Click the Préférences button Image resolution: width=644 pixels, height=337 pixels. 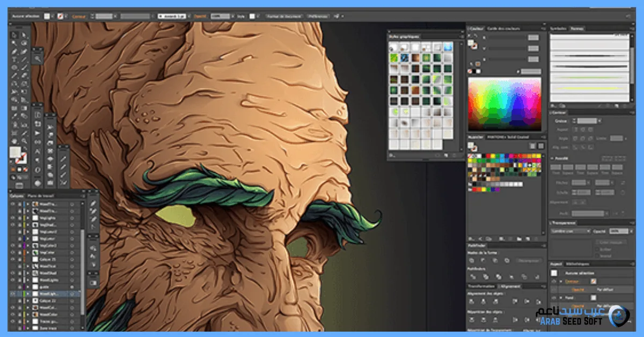click(x=319, y=17)
